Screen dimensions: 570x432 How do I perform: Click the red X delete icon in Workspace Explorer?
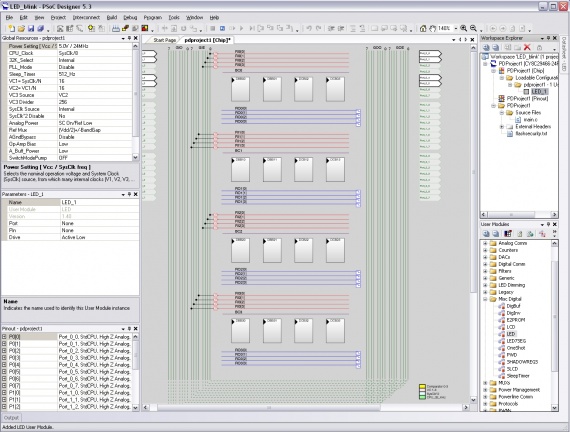point(527,47)
